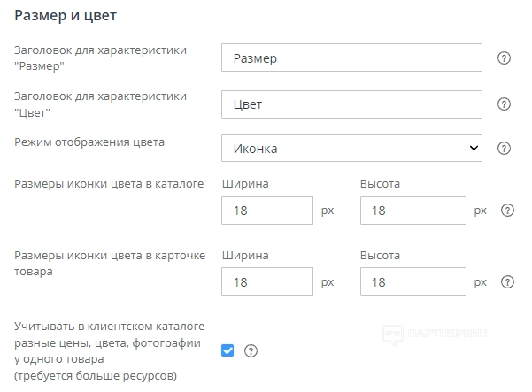532x392 pixels.
Task: Click help icon beside the prices checkbox
Action: coord(251,350)
